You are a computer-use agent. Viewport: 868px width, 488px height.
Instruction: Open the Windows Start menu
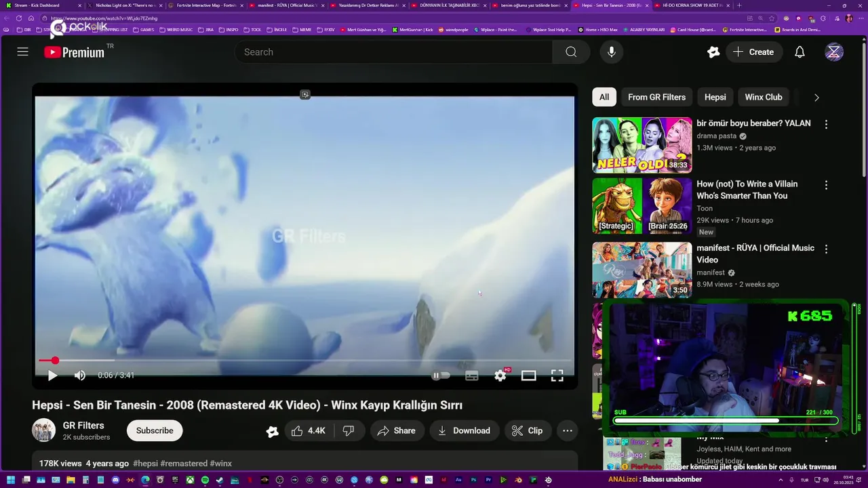[x=9, y=480]
